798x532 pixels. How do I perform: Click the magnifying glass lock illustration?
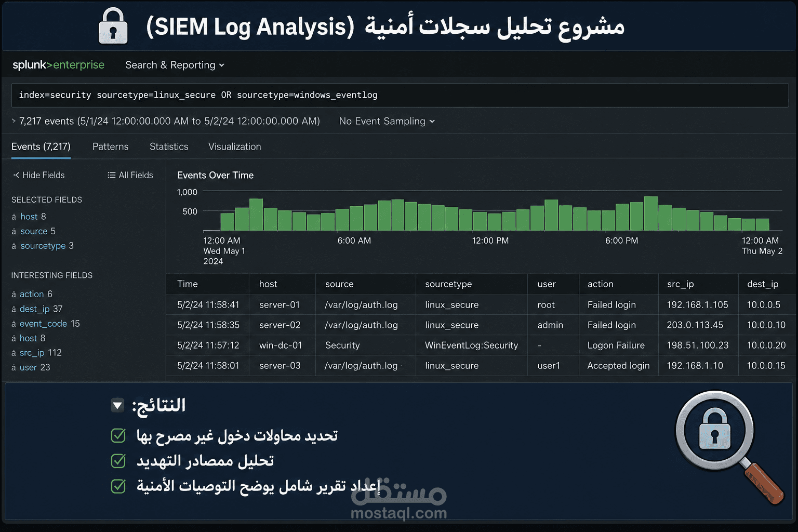(729, 446)
